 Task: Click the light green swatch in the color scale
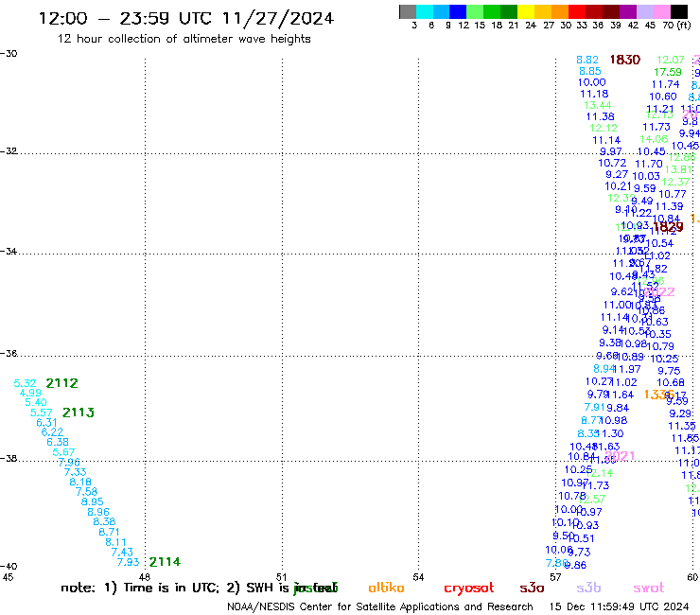tap(476, 11)
